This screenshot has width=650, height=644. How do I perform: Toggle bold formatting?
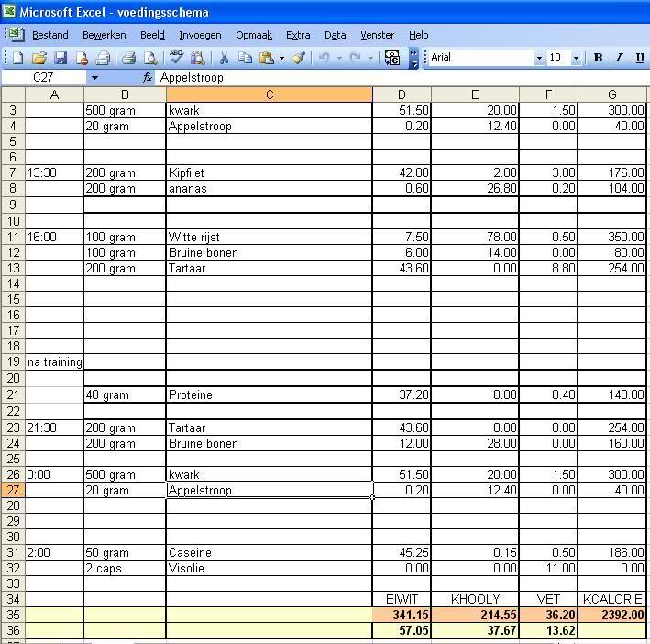click(599, 58)
